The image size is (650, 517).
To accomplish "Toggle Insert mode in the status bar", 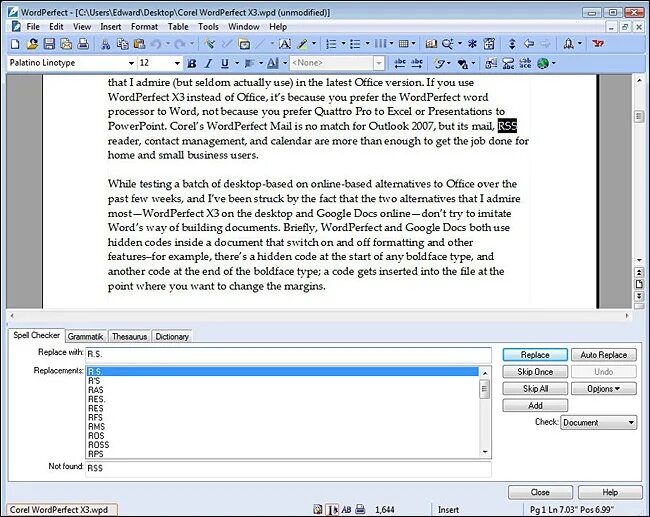I will 449,510.
